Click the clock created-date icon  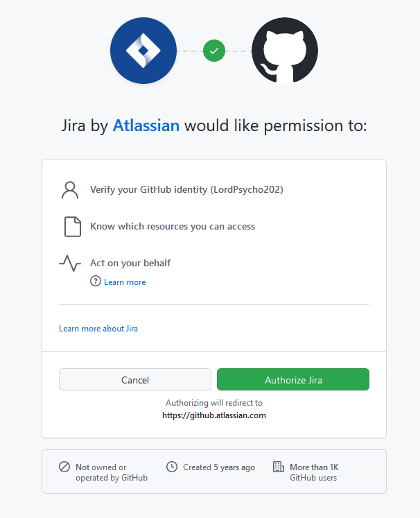pyautogui.click(x=172, y=467)
